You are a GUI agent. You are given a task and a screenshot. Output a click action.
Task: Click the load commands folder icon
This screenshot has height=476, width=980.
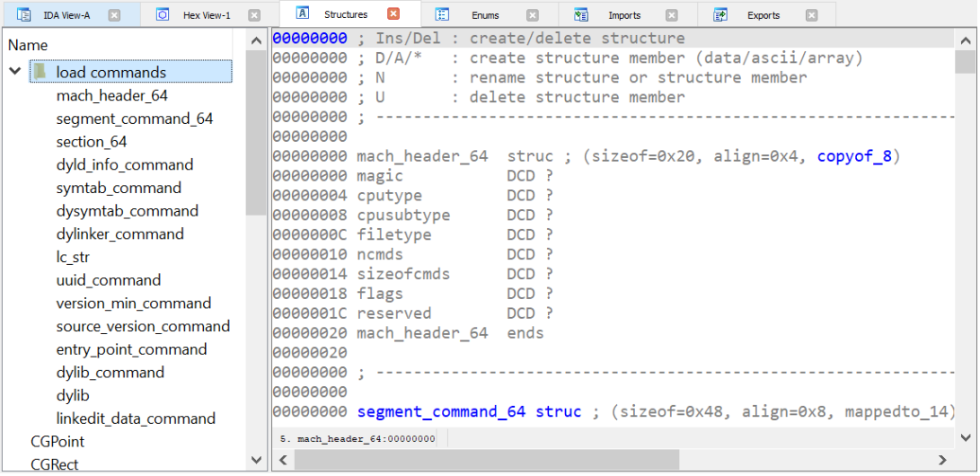40,72
